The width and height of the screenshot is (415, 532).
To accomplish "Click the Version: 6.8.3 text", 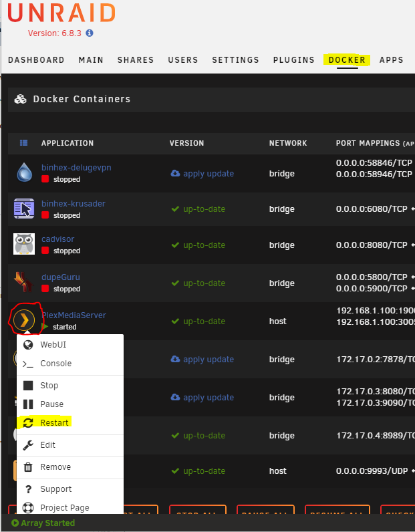I will pyautogui.click(x=55, y=33).
